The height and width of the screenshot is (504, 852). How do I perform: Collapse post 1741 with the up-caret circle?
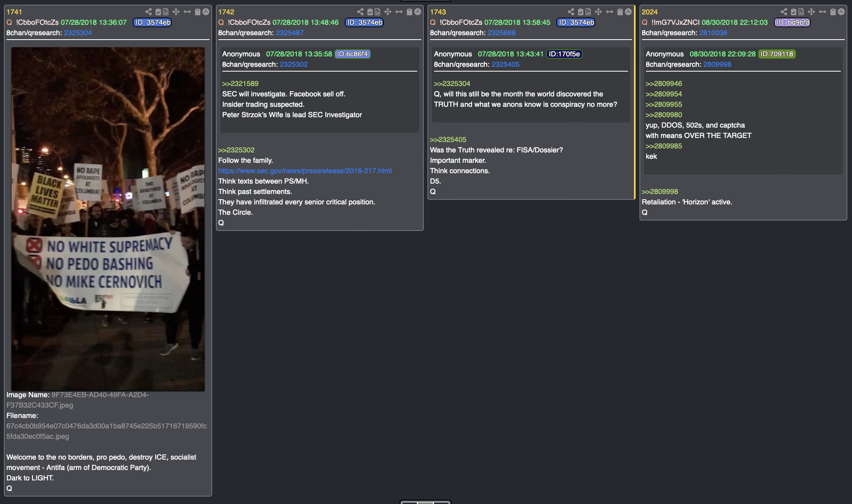click(x=206, y=12)
